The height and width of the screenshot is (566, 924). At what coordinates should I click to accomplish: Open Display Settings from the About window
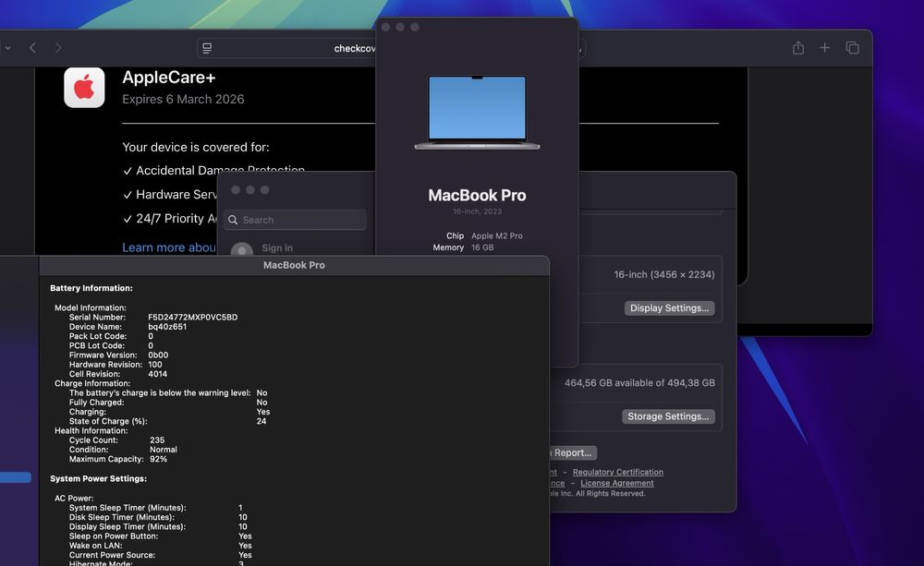tap(669, 307)
